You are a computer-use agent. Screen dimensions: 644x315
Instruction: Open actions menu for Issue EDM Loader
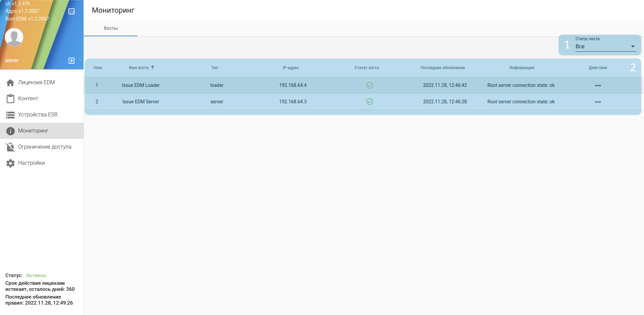coord(598,86)
